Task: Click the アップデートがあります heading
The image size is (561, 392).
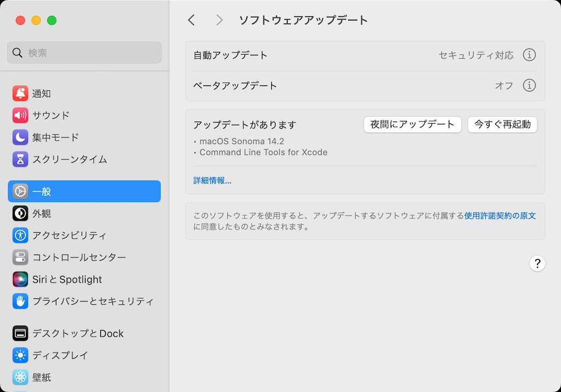Action: [x=245, y=125]
